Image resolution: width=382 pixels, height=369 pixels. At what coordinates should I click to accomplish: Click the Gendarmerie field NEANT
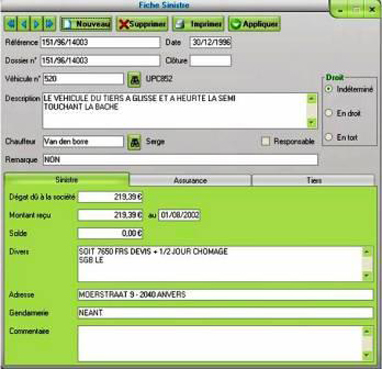tap(225, 313)
